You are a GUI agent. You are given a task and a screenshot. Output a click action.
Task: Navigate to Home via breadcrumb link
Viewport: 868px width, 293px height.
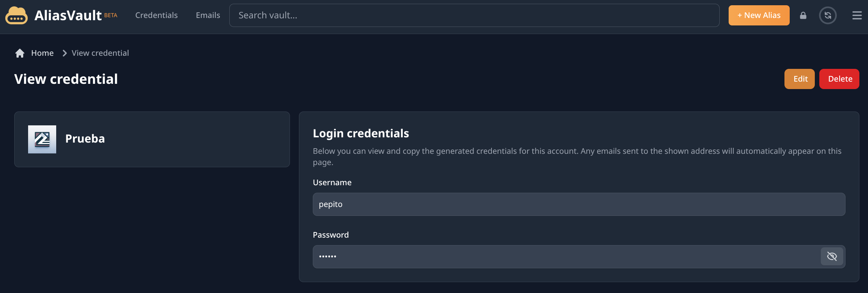(42, 53)
